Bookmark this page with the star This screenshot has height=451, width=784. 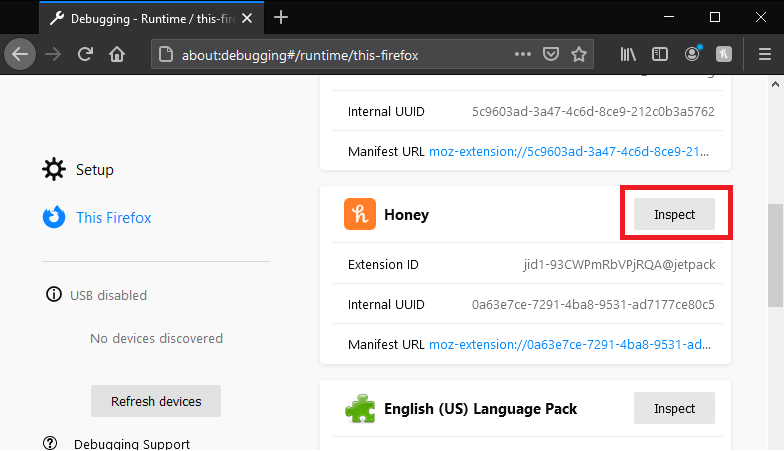click(578, 54)
